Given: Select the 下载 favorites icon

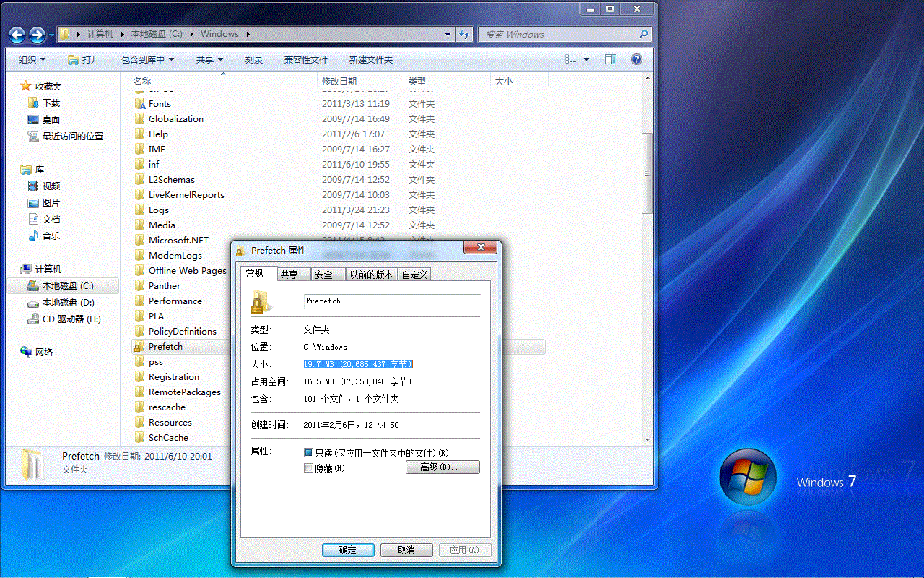Looking at the screenshot, I should pyautogui.click(x=32, y=103).
